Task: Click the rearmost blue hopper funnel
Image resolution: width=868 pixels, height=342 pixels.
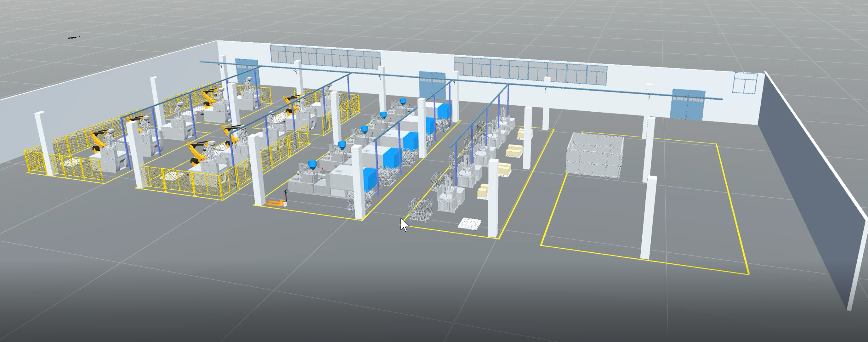Action: coord(403,101)
